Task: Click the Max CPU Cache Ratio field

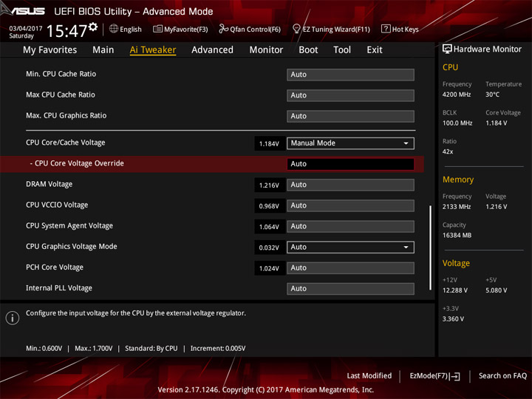Action: click(x=350, y=95)
